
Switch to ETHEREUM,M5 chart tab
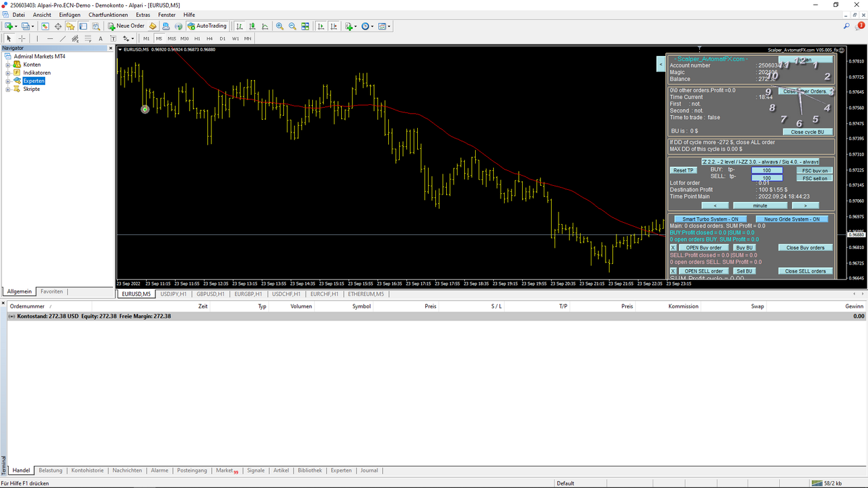click(x=365, y=294)
